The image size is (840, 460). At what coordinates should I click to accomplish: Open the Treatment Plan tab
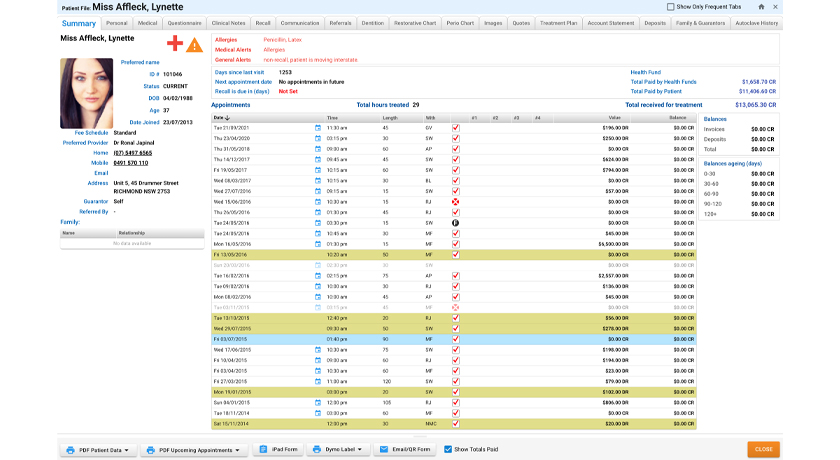point(558,23)
